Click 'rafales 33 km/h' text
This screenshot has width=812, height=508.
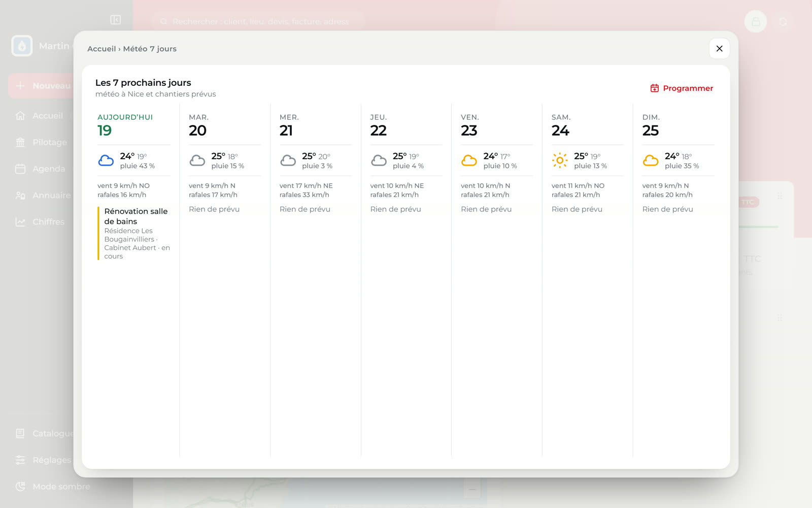pyautogui.click(x=304, y=195)
